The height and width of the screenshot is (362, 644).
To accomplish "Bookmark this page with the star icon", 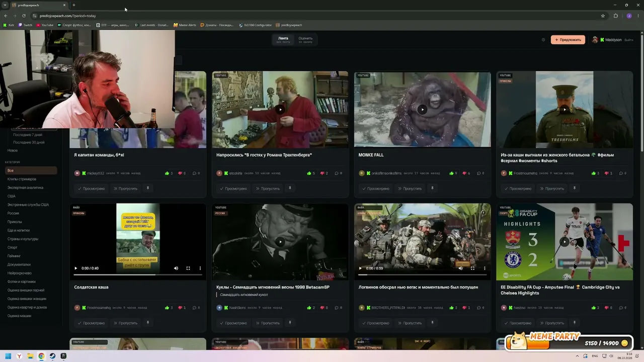I will point(603,16).
